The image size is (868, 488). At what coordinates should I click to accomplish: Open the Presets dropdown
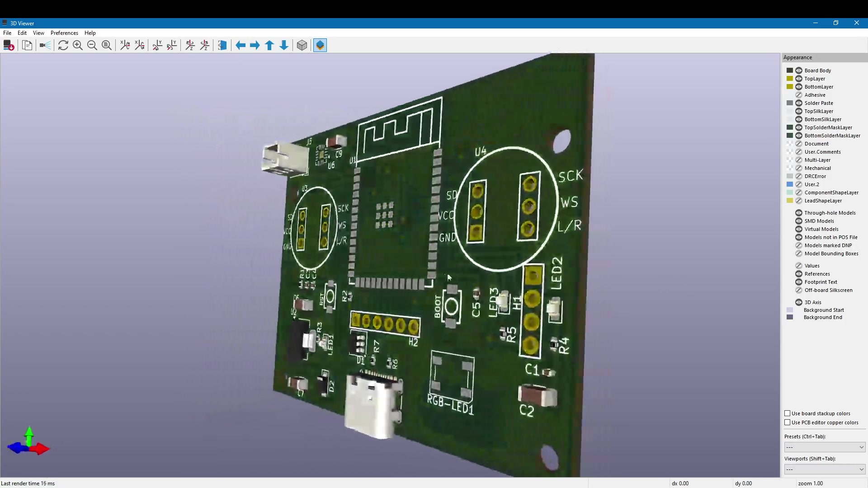tap(825, 447)
